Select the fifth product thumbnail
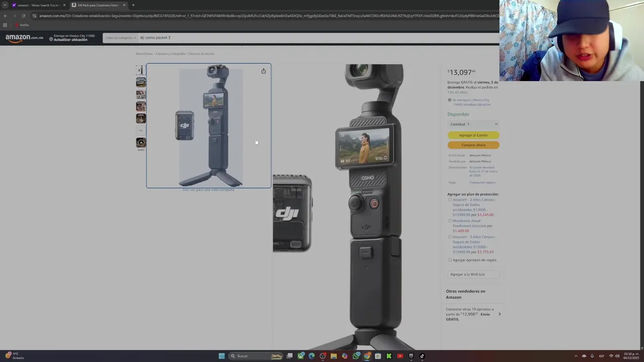The width and height of the screenshot is (644, 362). click(141, 118)
